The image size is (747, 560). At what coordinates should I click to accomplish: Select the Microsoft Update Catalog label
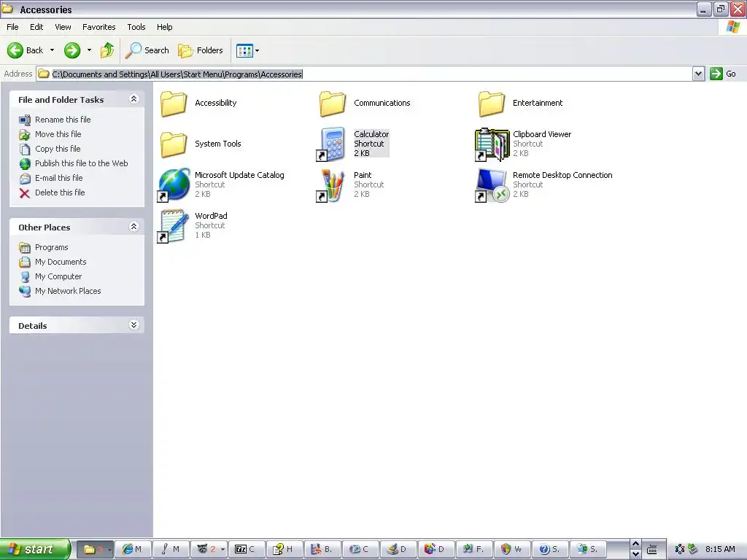tap(239, 175)
